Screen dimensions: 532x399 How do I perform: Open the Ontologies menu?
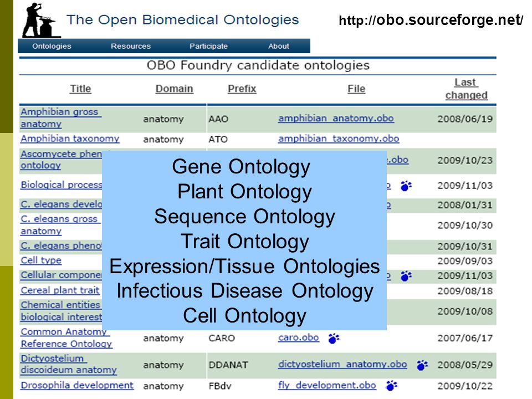[x=52, y=46]
